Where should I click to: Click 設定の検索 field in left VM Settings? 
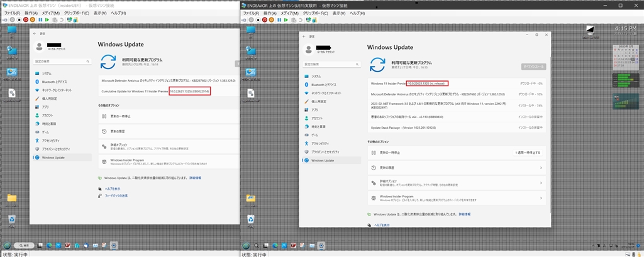click(62, 61)
